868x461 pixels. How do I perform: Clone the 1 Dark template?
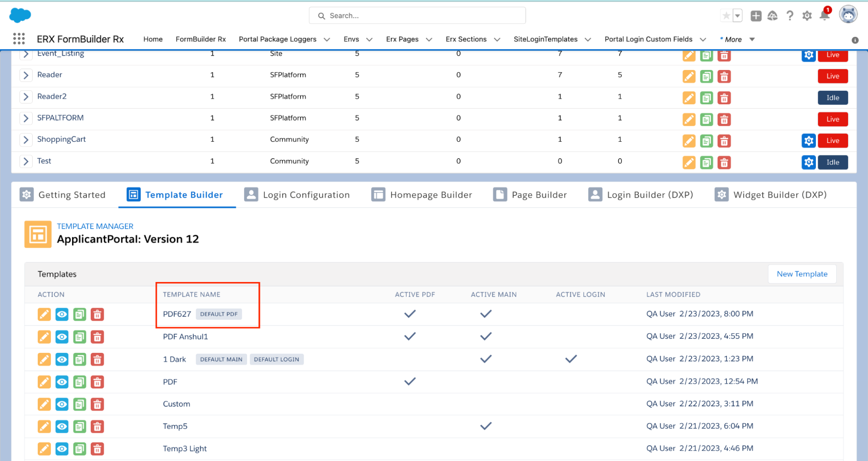(x=79, y=359)
